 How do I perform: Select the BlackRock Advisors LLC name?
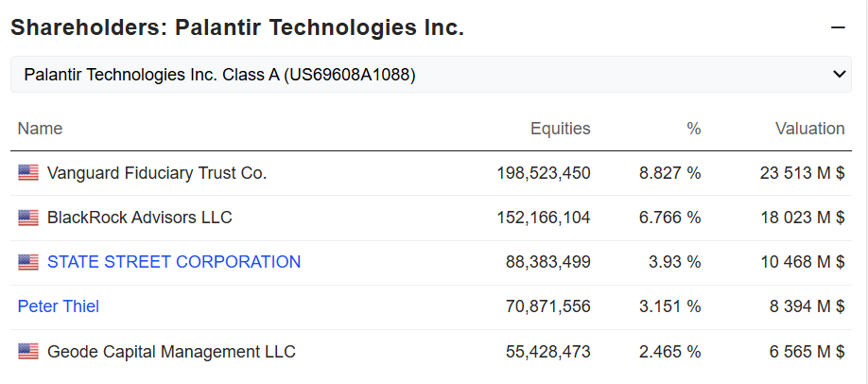[140, 218]
